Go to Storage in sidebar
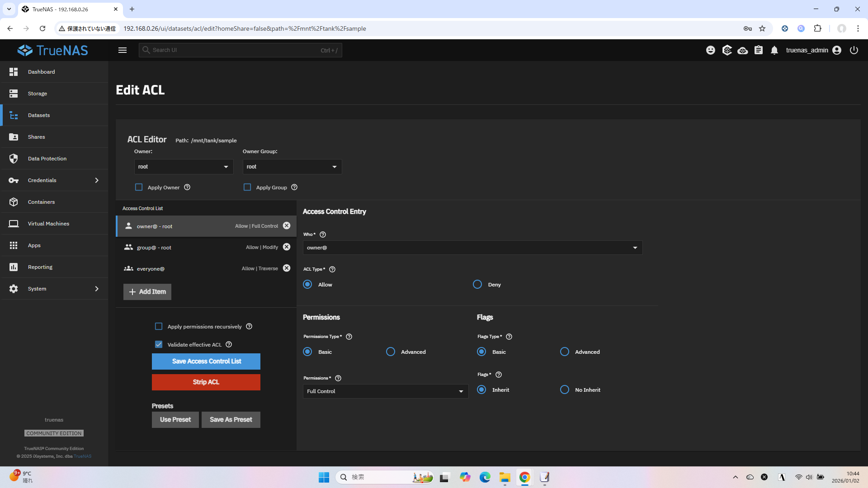 click(38, 94)
